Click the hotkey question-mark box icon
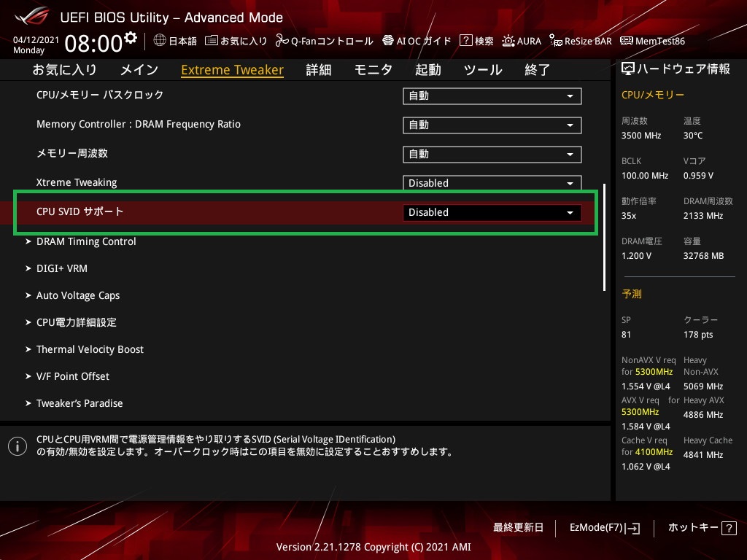Viewport: 747px width, 560px height. [x=729, y=528]
